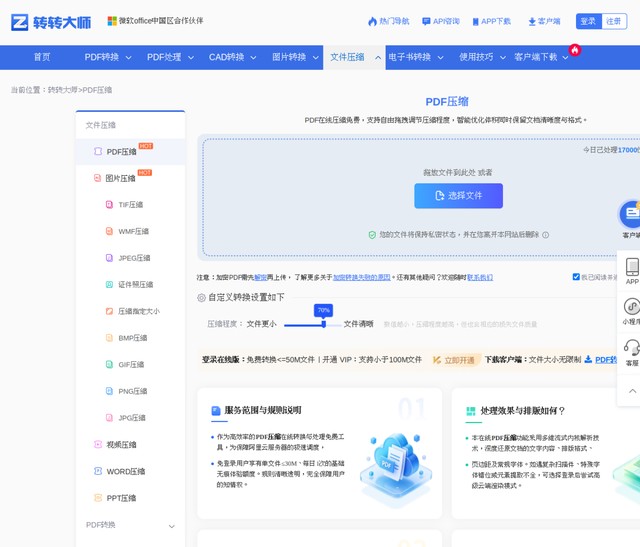Image resolution: width=640 pixels, height=547 pixels.
Task: Open API咨询 chat icon
Action: (426, 21)
